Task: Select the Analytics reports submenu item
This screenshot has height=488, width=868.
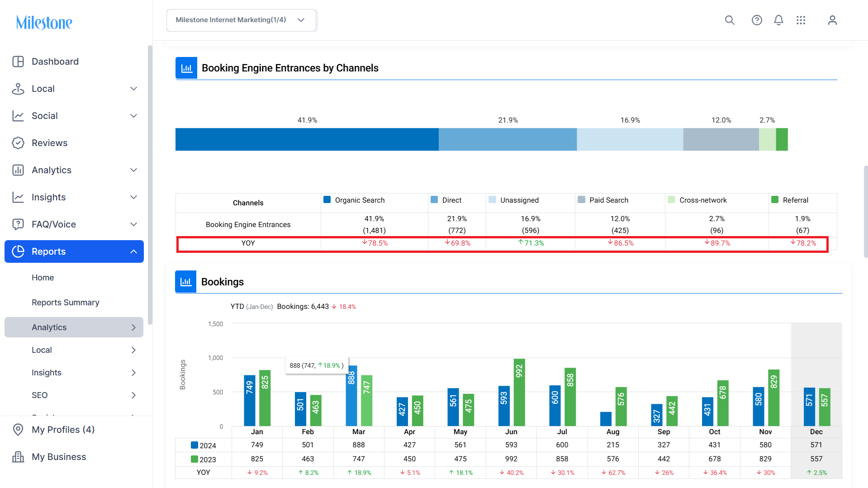Action: (x=74, y=327)
